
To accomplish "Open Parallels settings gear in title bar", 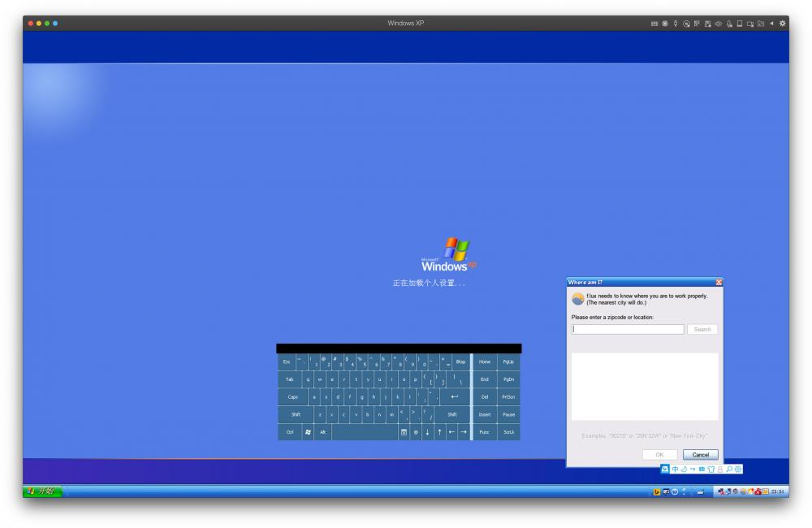I will [783, 24].
